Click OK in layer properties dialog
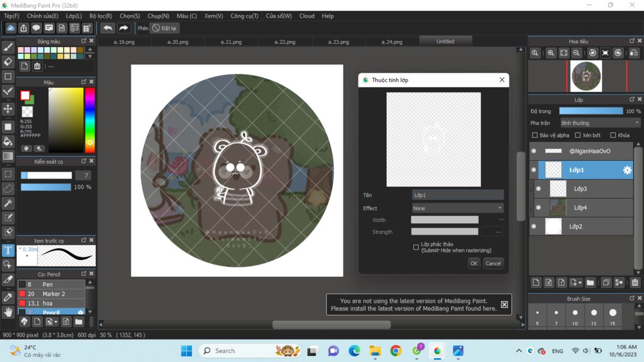Viewport: 644px width, 362px height. pos(474,263)
